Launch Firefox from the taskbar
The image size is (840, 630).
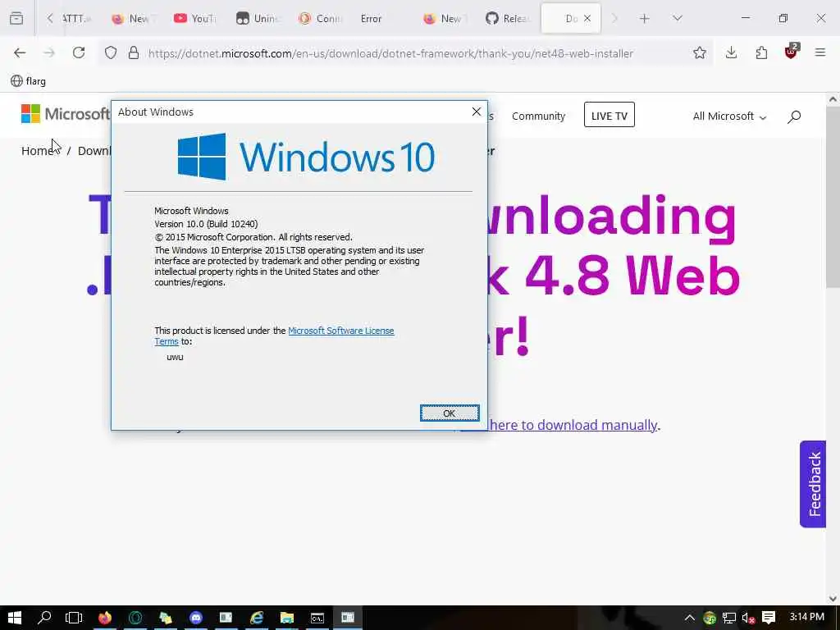(x=104, y=618)
